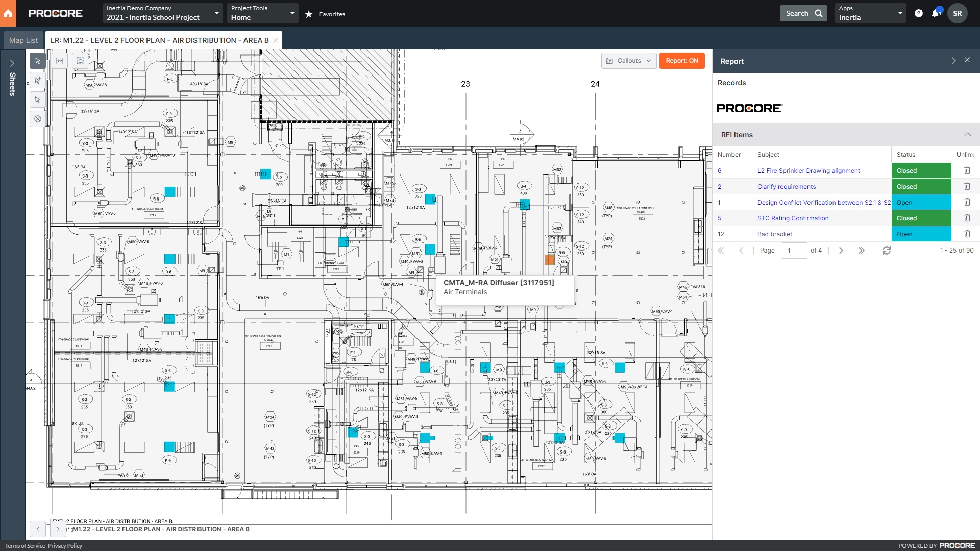The image size is (980, 551).
Task: Click the search magnifier in the top bar
Action: click(817, 13)
